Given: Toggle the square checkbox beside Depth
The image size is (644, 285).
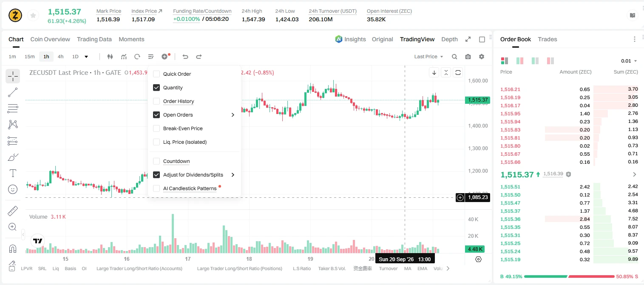Looking at the screenshot, I should coord(482,39).
